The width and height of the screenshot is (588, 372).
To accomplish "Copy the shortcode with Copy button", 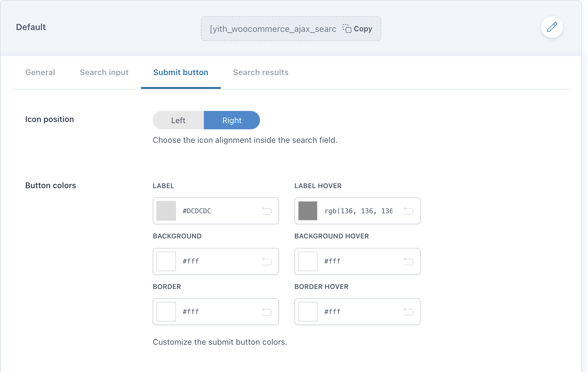I will click(x=357, y=29).
